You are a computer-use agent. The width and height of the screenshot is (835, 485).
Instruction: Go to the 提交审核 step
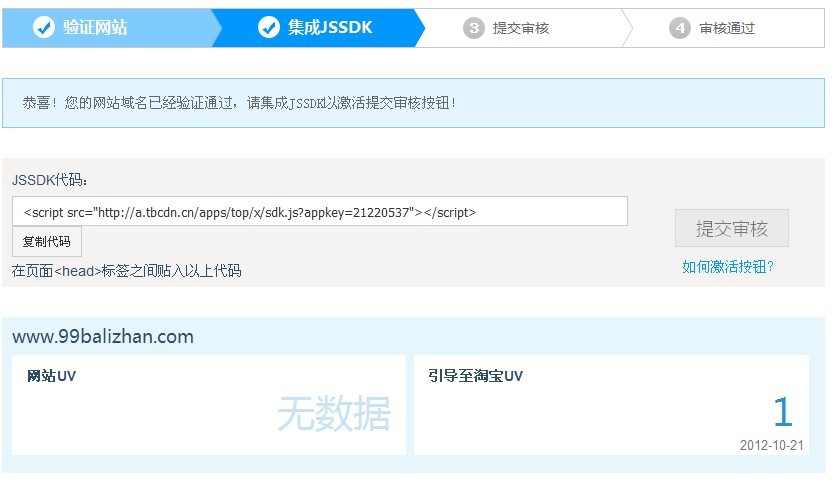(x=522, y=28)
